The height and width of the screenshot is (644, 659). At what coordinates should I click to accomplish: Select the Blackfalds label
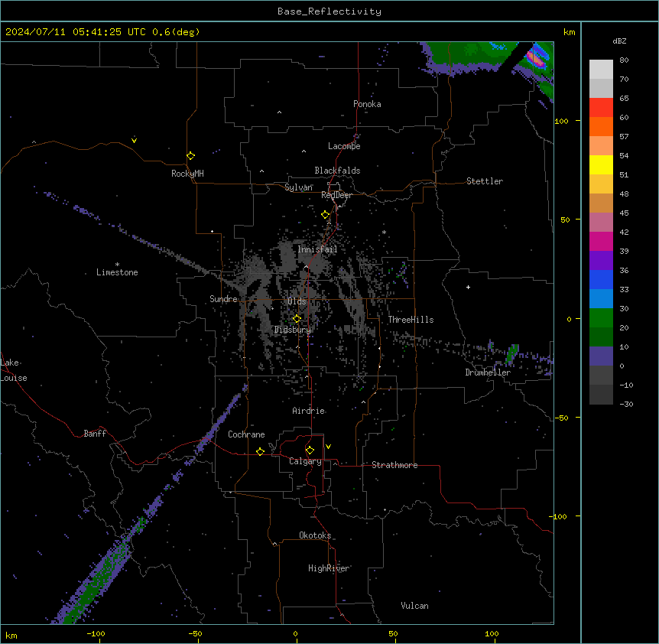337,171
